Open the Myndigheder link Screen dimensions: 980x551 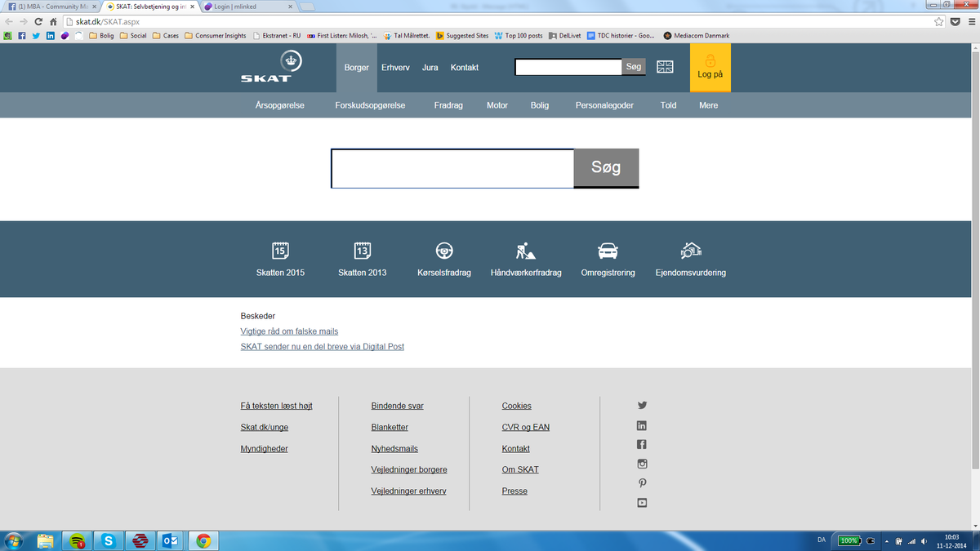[265, 449]
